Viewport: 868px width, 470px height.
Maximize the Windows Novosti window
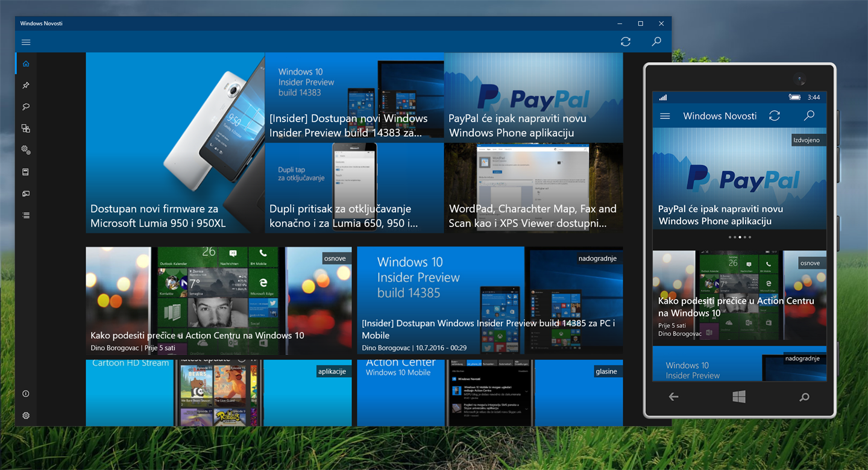[640, 23]
